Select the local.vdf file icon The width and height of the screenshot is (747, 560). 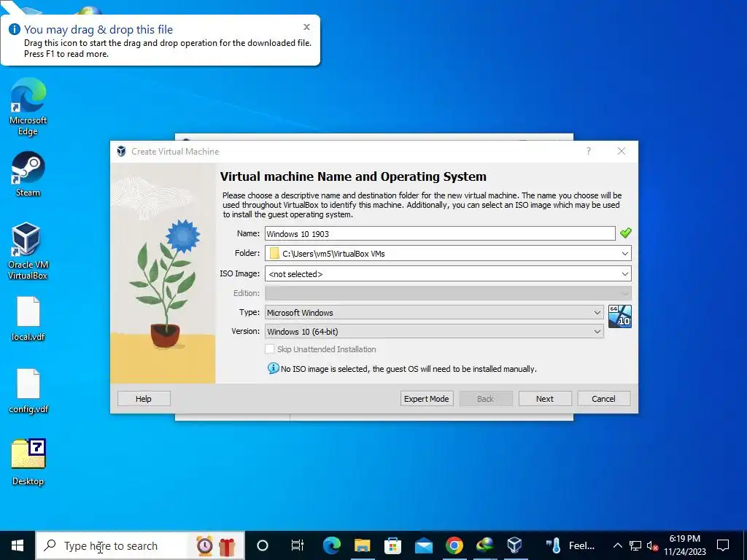pyautogui.click(x=28, y=319)
